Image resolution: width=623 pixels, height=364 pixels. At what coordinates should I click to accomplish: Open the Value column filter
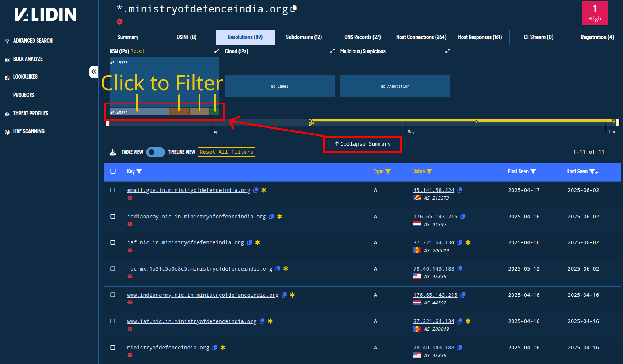[x=429, y=171]
